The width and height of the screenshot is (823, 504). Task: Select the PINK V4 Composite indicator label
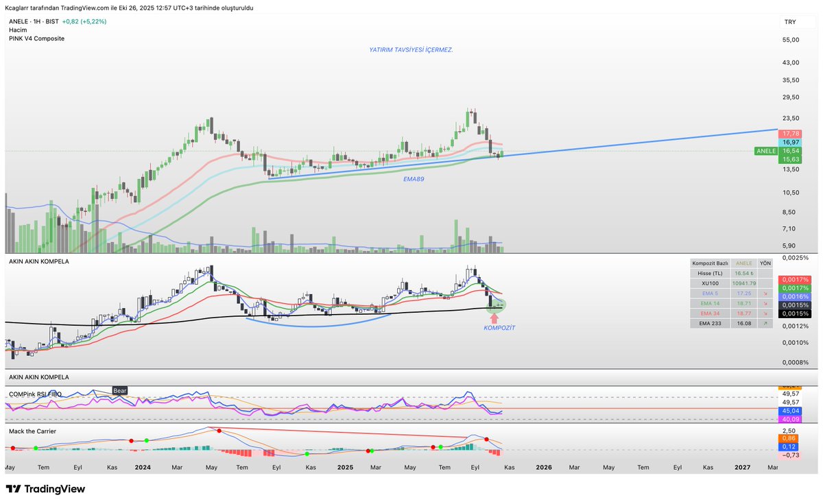pos(37,38)
